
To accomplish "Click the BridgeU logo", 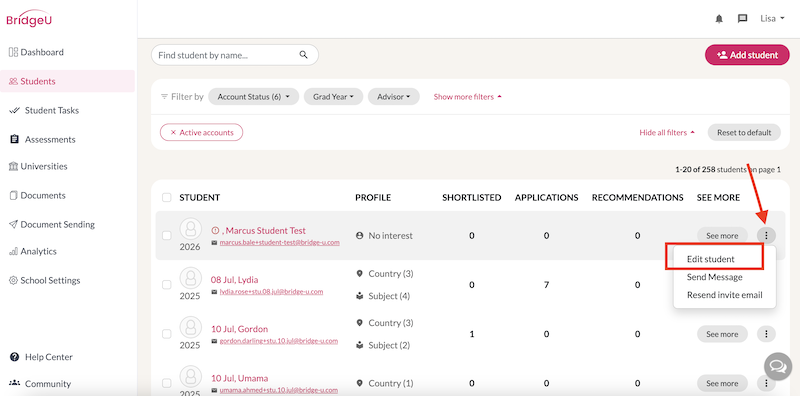I will tap(29, 19).
